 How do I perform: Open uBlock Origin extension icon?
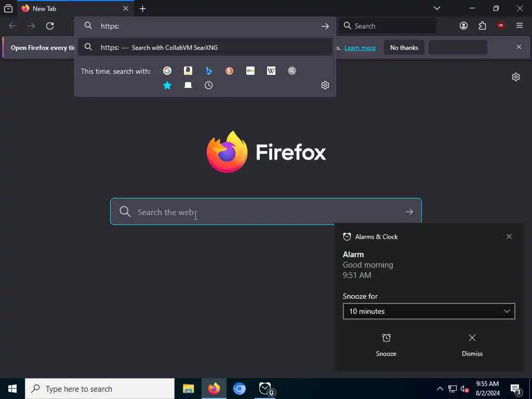[x=501, y=26]
